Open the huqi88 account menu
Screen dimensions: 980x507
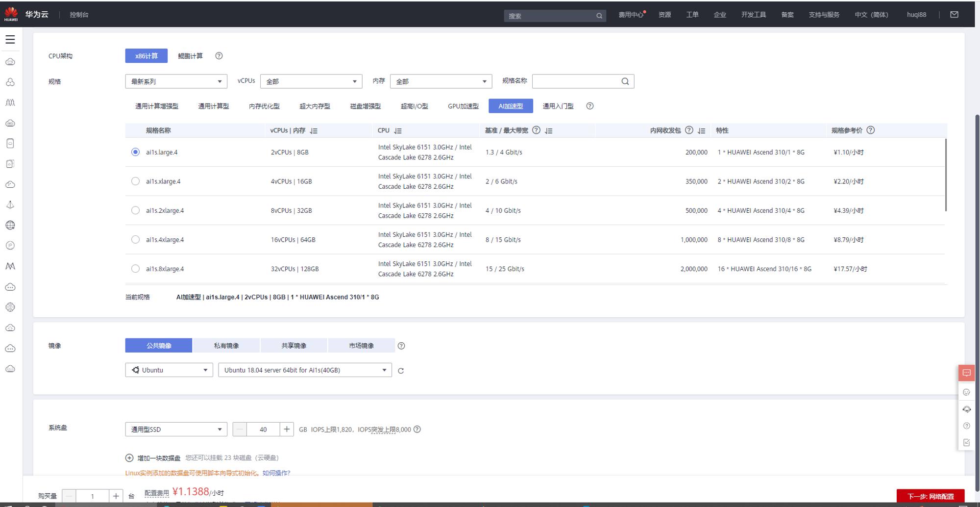916,15
